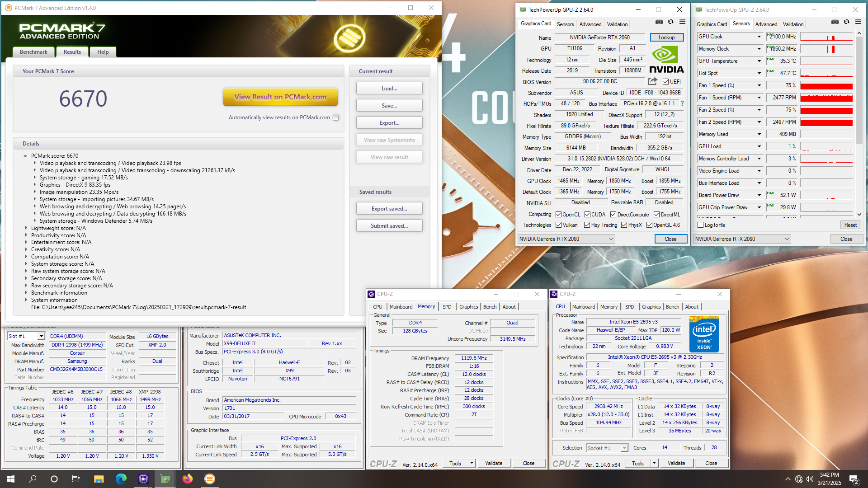Click Lookup button in GPU-Z
868x488 pixels.
coord(667,38)
